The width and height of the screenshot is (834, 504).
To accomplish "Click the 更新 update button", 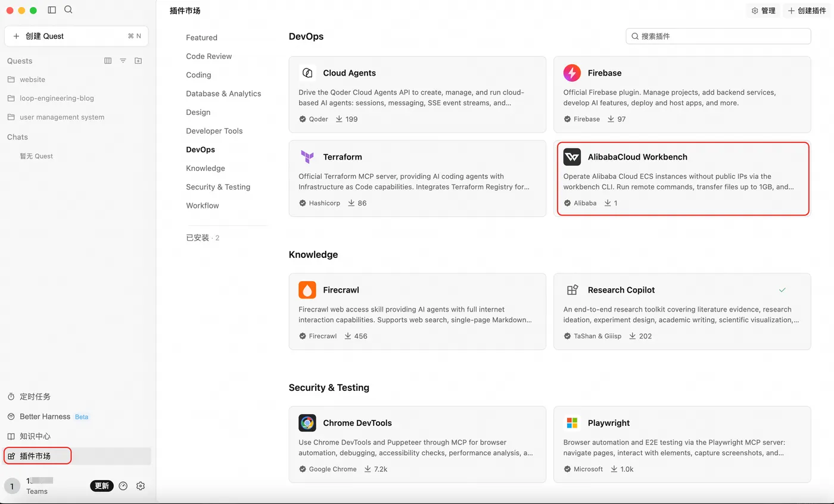I will (102, 486).
